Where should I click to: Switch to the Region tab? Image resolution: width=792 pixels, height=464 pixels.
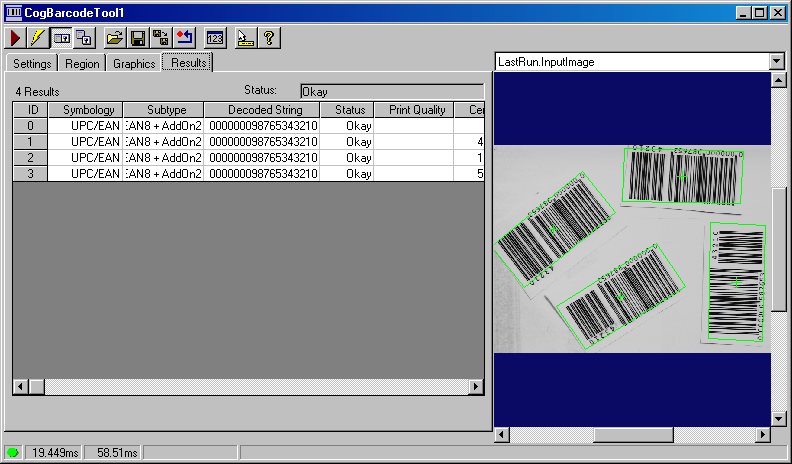point(82,64)
